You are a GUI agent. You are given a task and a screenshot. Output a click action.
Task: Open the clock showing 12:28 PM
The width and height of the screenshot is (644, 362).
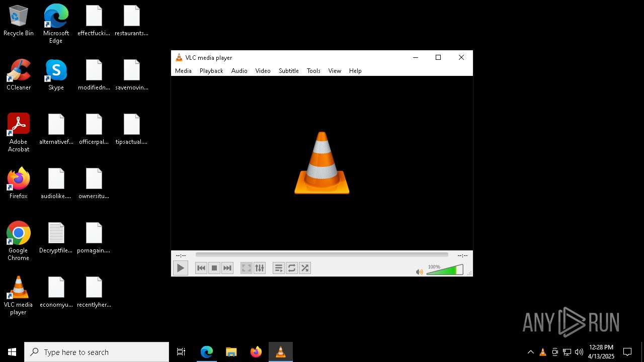[x=601, y=352]
